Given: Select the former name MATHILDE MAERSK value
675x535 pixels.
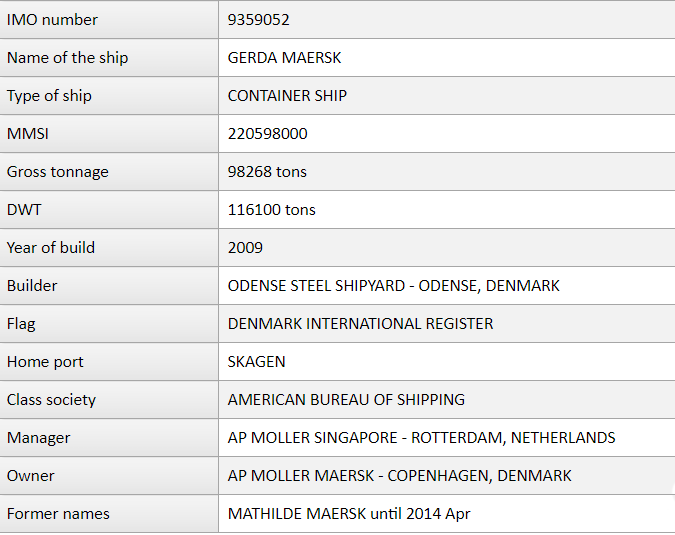Looking at the screenshot, I should click(x=348, y=514).
